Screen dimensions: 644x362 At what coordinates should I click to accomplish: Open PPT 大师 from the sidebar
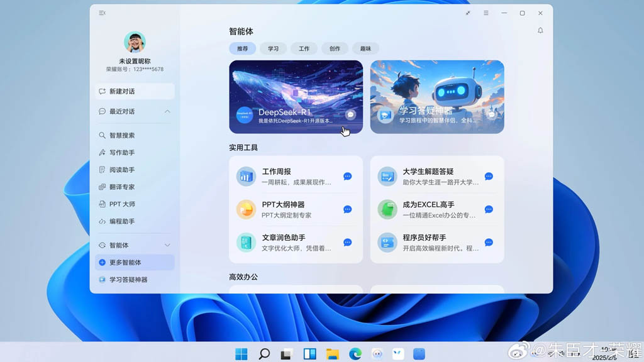click(135, 204)
